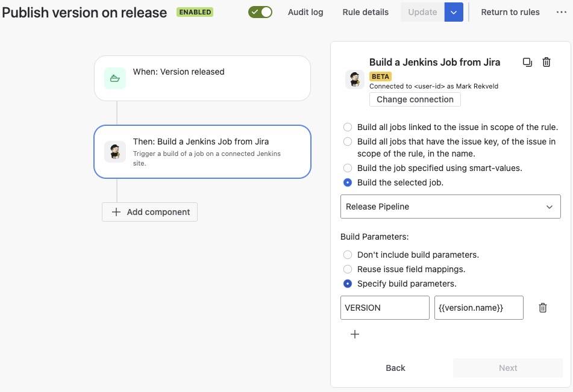Click the Publish version on release title
The height and width of the screenshot is (392, 573).
[x=84, y=13]
